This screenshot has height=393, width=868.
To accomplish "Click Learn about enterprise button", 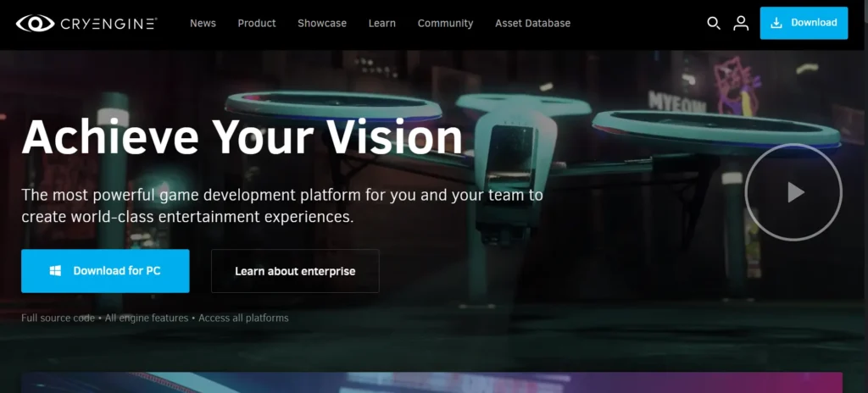I will pyautogui.click(x=295, y=271).
